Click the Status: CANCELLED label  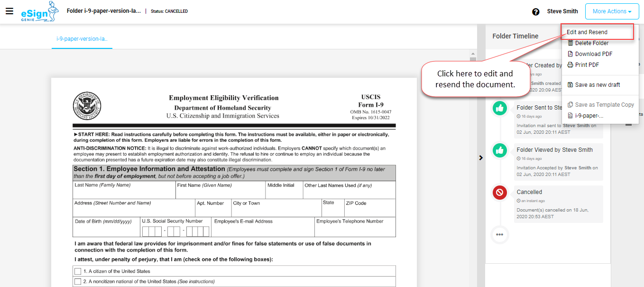click(169, 11)
